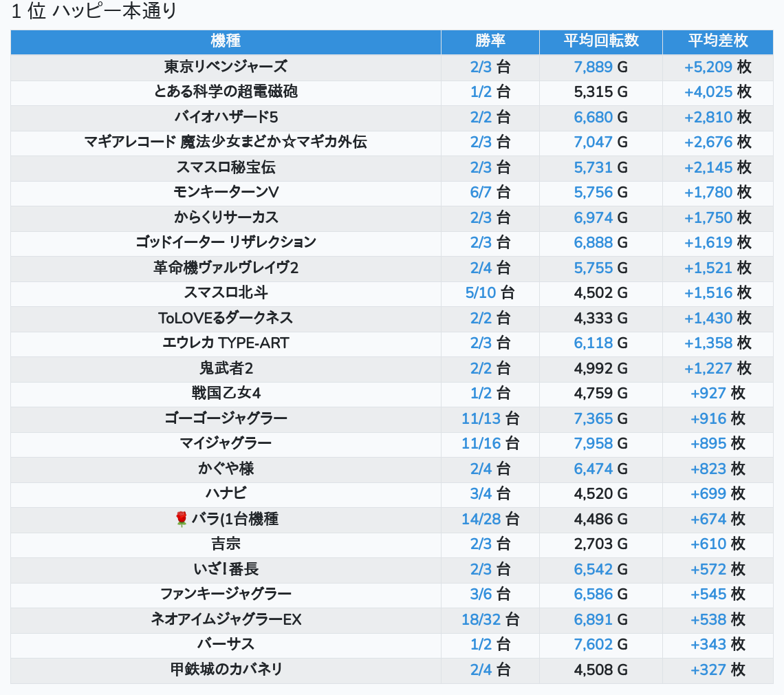The image size is (784, 695).
Task: Select the 7,889 average spins value
Action: point(593,67)
